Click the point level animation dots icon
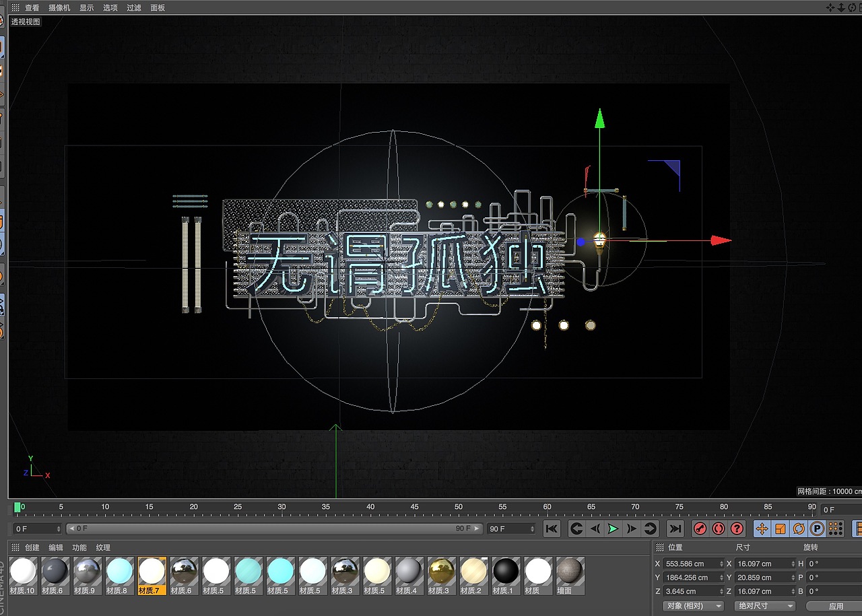Screen dimensions: 862x616 point(836,528)
